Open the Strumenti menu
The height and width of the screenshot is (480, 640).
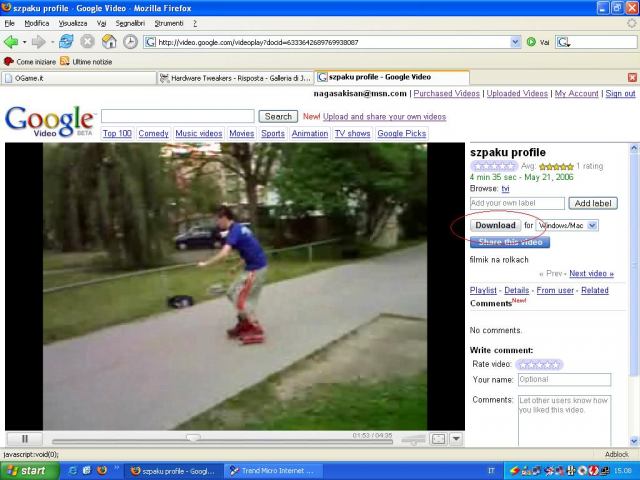[169, 23]
